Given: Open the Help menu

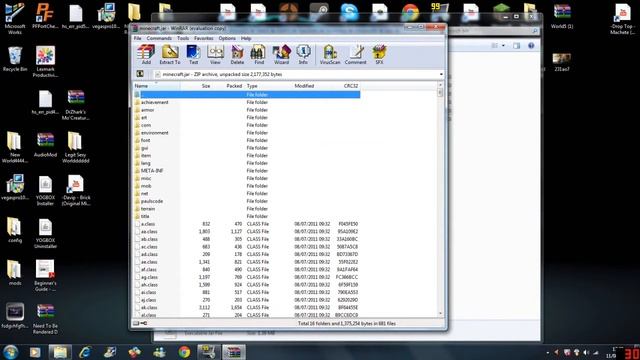Looking at the screenshot, I should tap(246, 38).
